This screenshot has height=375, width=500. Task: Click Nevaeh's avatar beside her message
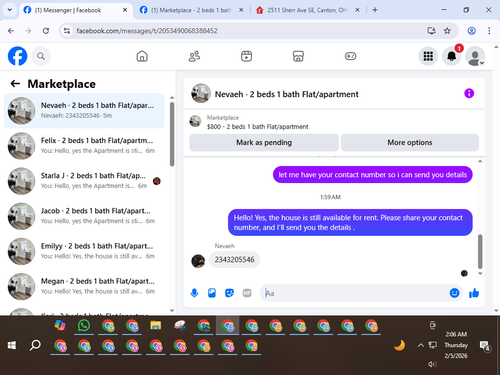pos(198,261)
